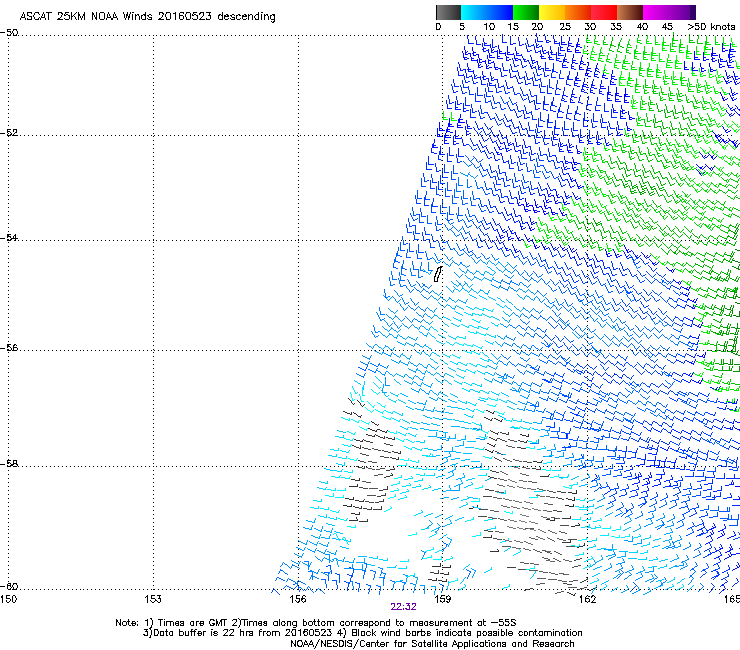Click the longitude label '159'

pos(442,599)
